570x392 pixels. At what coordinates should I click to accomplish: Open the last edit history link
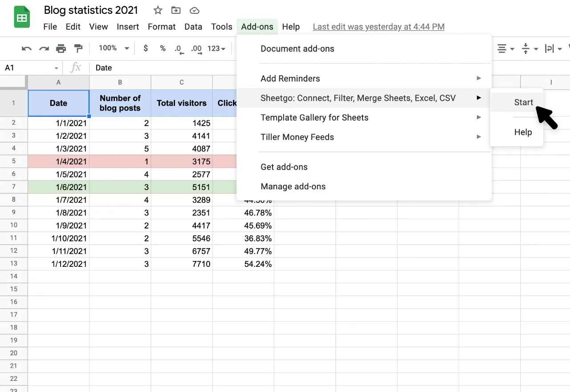click(378, 26)
